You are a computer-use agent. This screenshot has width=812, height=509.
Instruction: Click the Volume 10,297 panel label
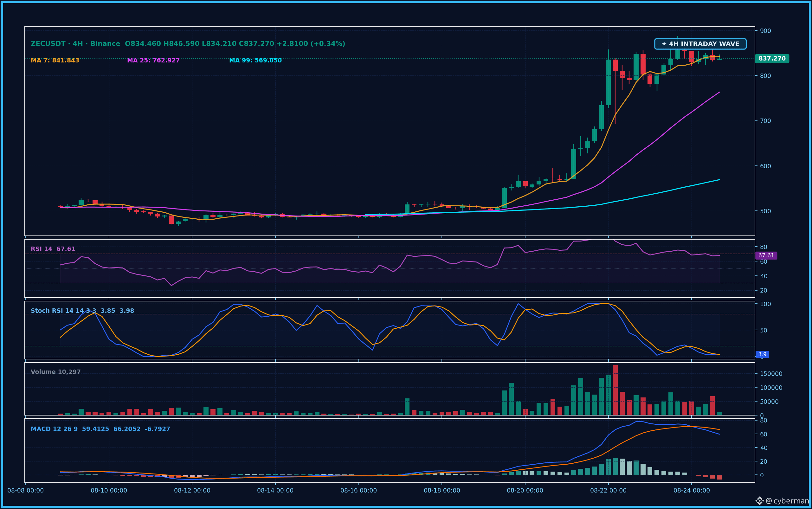click(55, 372)
